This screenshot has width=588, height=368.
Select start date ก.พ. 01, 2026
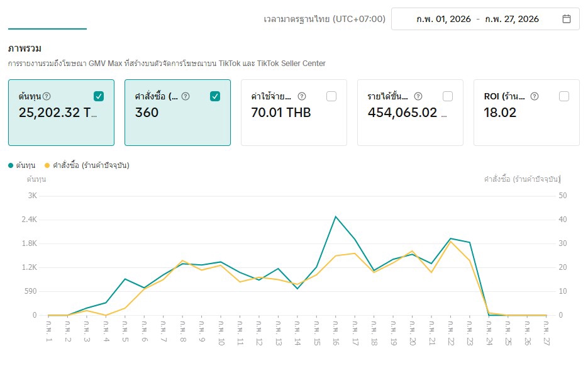tap(440, 19)
